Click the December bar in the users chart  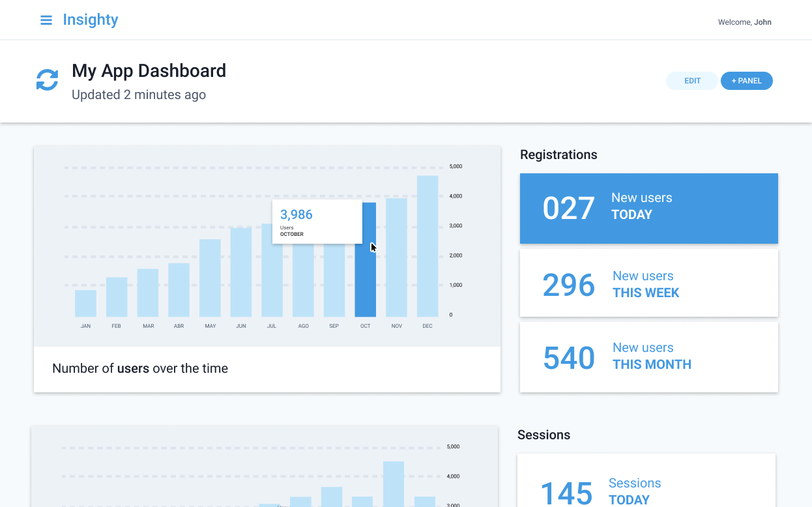(x=427, y=244)
